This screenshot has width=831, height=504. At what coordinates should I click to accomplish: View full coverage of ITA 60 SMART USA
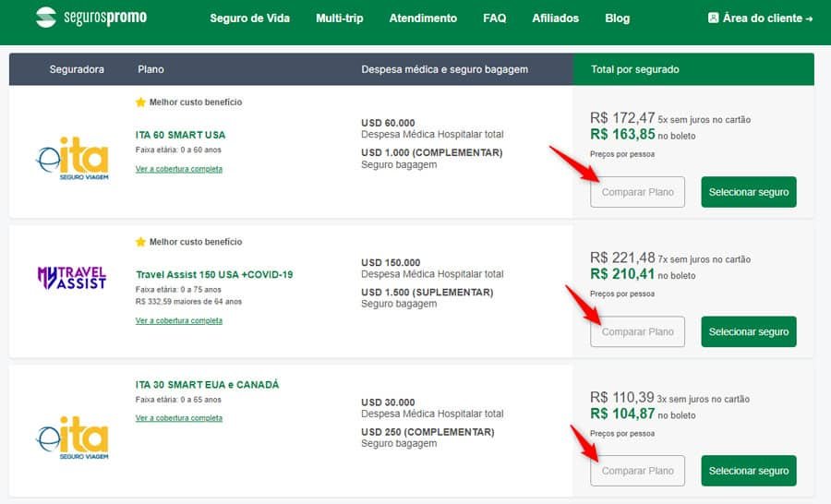pos(178,169)
